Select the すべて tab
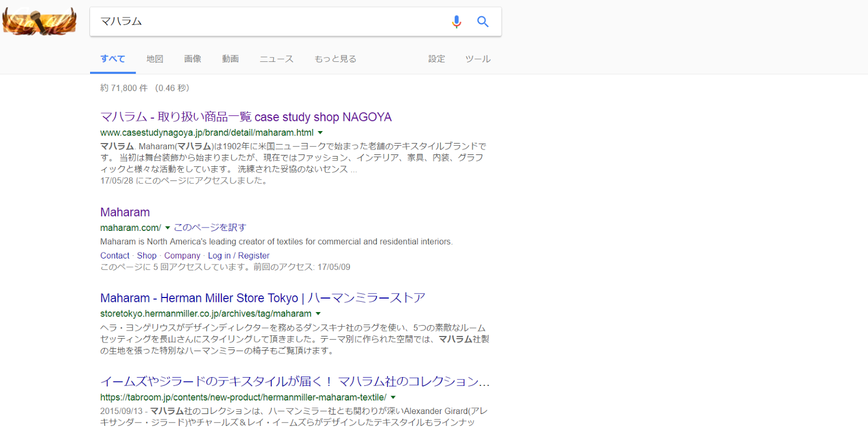Viewport: 868px width, 427px height. tap(113, 59)
